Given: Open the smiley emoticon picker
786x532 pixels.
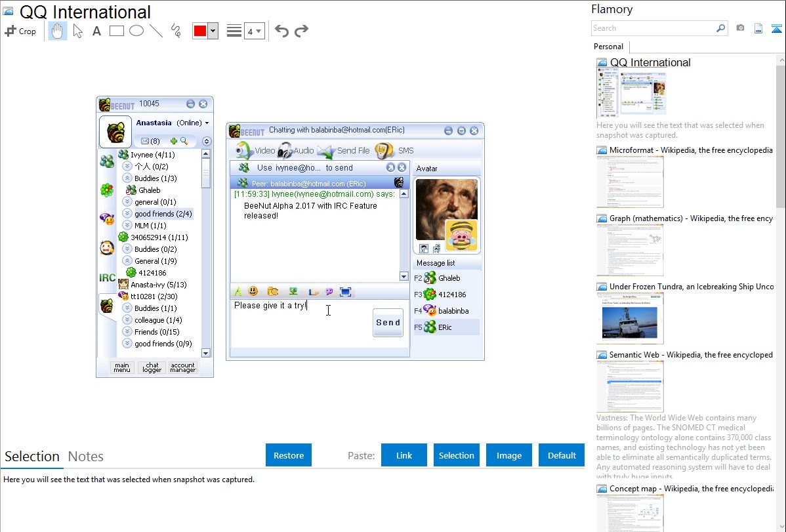Looking at the screenshot, I should click(x=253, y=291).
